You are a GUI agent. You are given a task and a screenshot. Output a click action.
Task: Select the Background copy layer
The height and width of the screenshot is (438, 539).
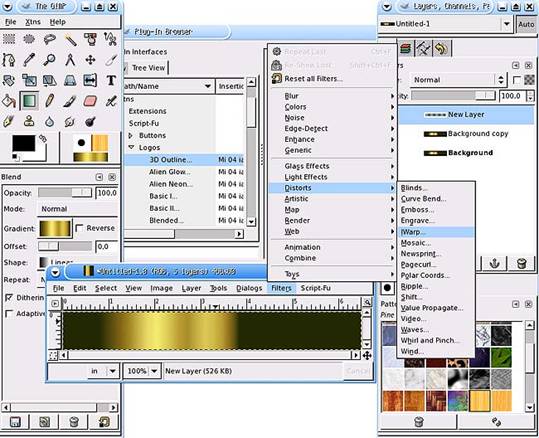click(467, 134)
